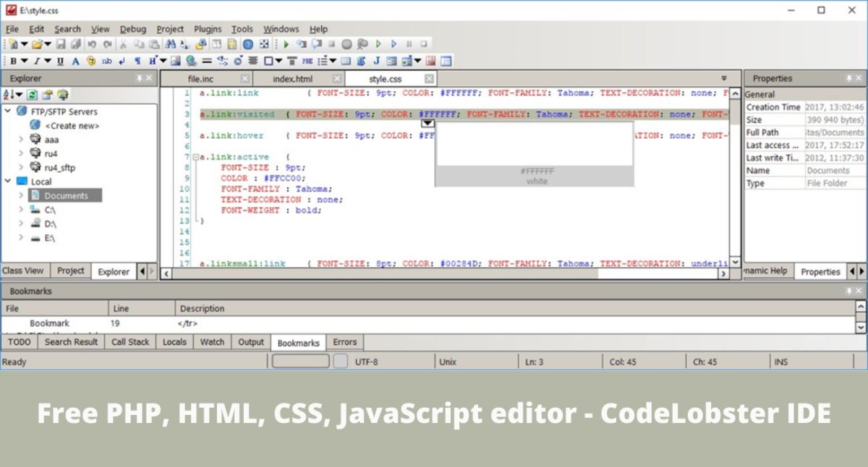
Task: Click the Copy toolbar icon
Action: [139, 44]
